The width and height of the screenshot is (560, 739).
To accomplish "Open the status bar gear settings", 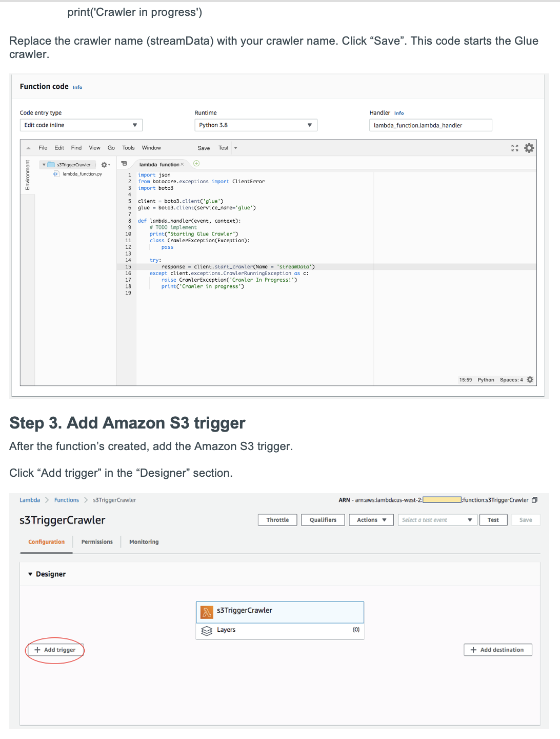I will 530,380.
